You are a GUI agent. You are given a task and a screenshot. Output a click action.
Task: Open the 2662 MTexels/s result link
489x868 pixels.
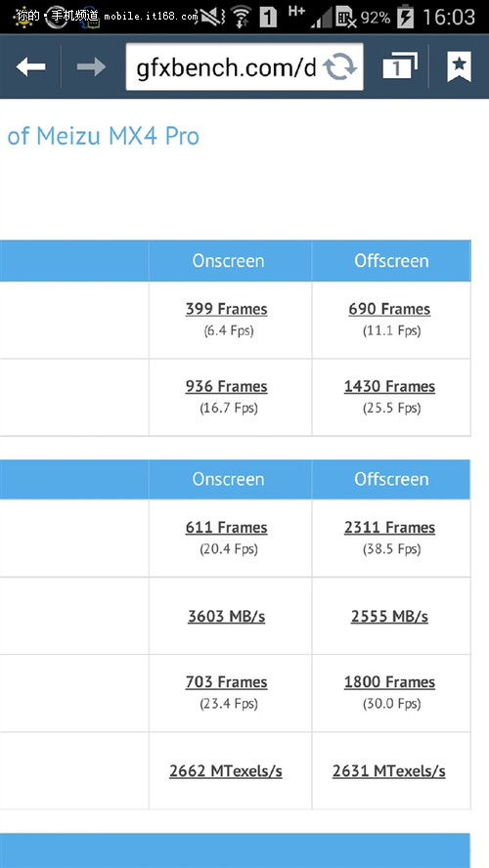[x=226, y=770]
